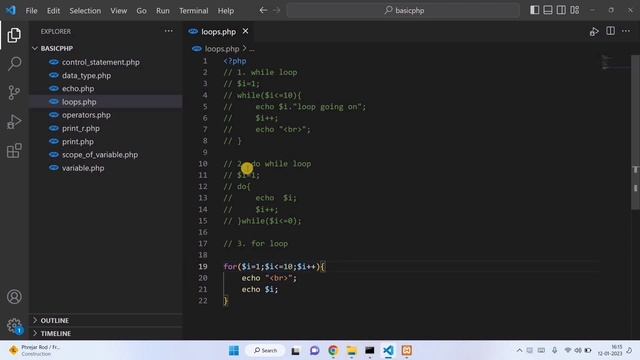Click the taskbar Search box
This screenshot has height=360, width=640.
(265, 350)
